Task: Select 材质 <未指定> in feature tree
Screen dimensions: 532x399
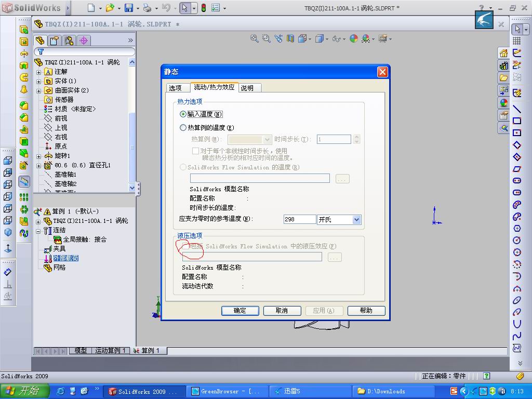Action: [70, 109]
